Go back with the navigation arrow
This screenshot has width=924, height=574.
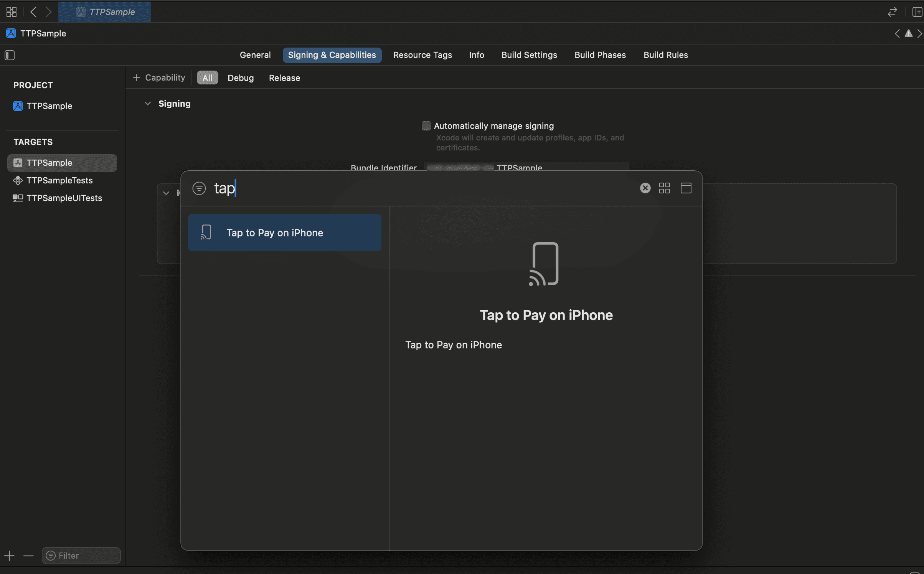tap(33, 12)
